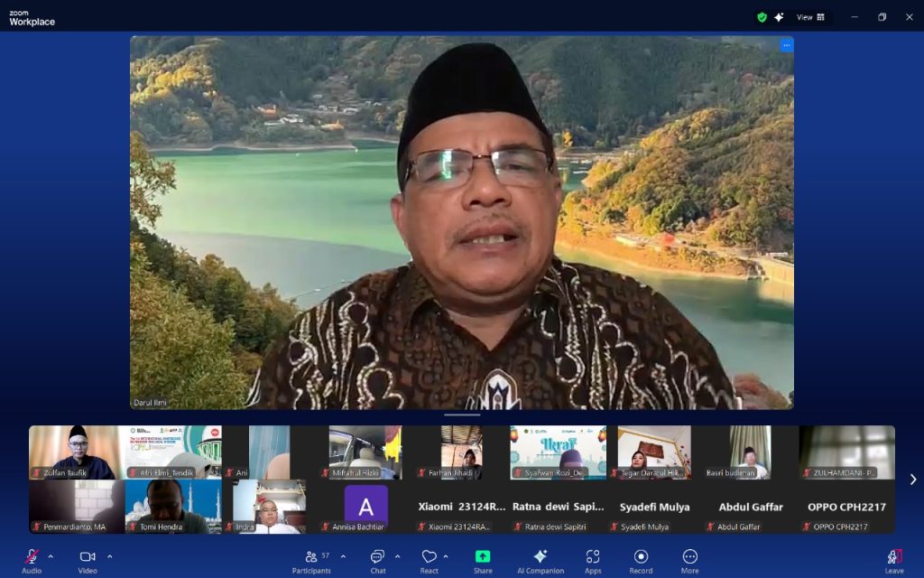Open the More options menu

point(690,557)
